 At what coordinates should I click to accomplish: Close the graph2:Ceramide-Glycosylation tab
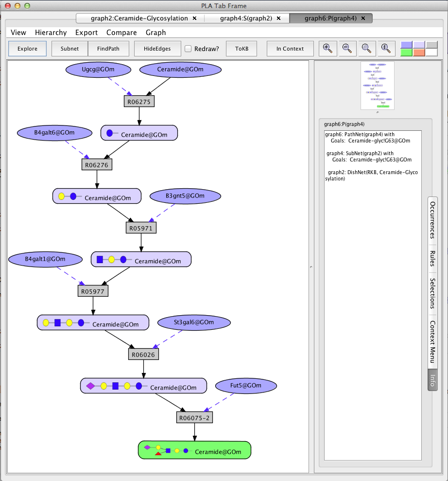pos(194,18)
